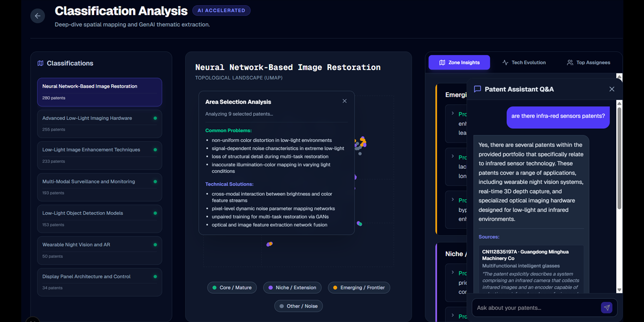Close the Area Selection Analysis panel
644x322 pixels.
pyautogui.click(x=344, y=101)
